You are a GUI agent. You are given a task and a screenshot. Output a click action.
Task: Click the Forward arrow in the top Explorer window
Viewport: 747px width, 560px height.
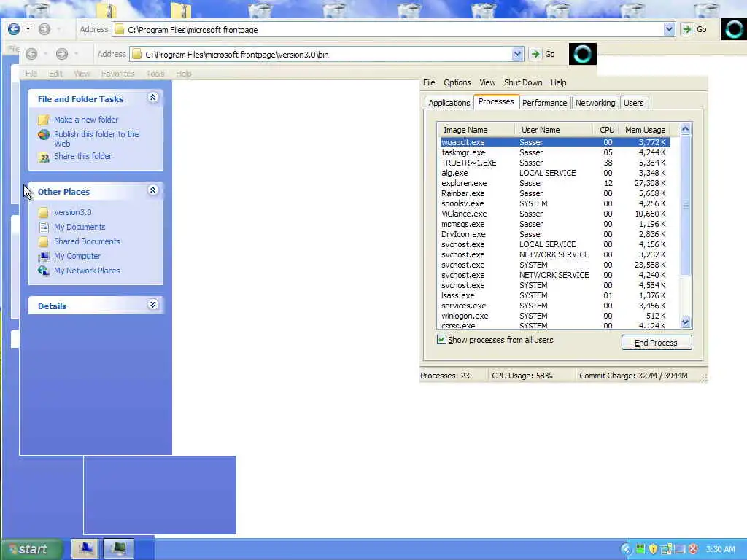pyautogui.click(x=44, y=29)
